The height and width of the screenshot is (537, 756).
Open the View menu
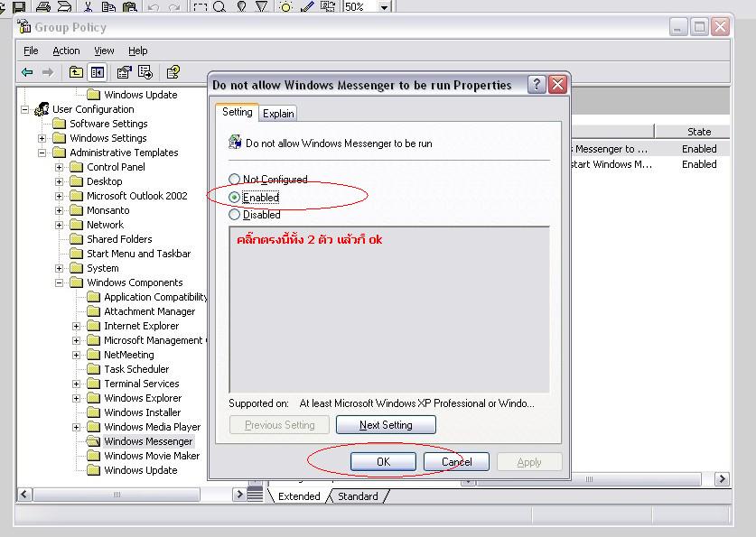104,51
